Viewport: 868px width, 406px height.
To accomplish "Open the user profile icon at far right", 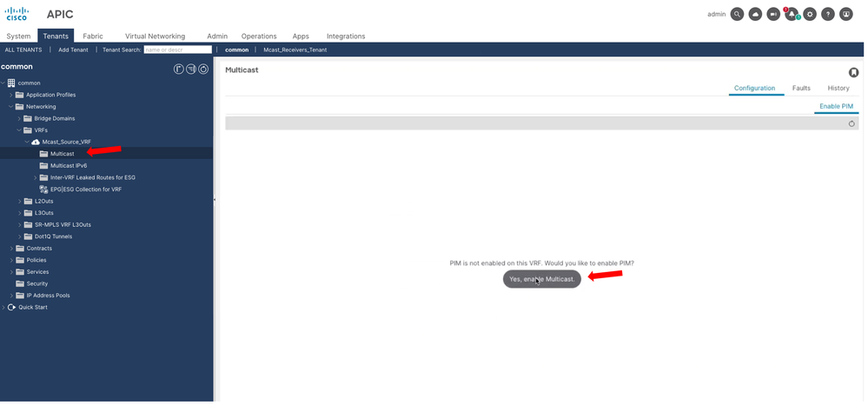I will 846,15.
